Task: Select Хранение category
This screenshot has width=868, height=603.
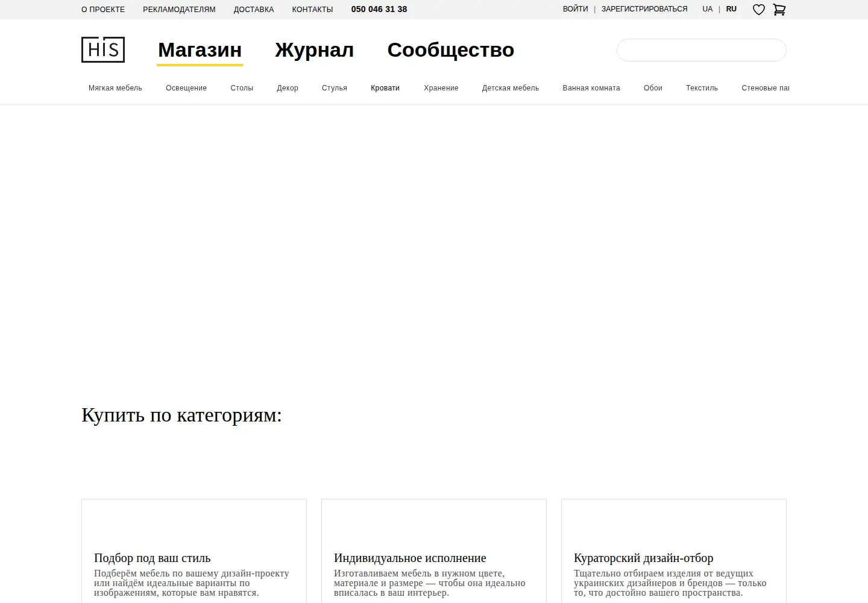Action: point(441,88)
